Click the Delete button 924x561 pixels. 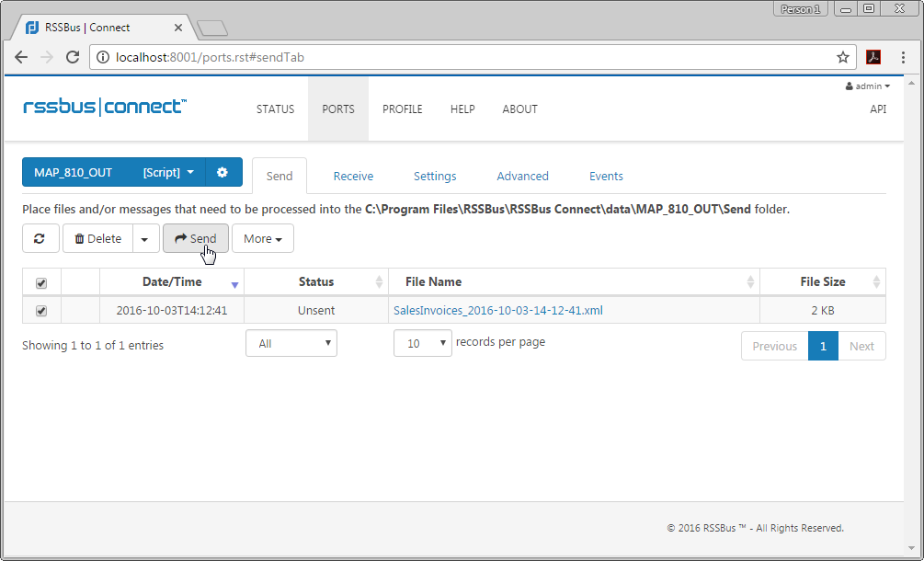(97, 239)
